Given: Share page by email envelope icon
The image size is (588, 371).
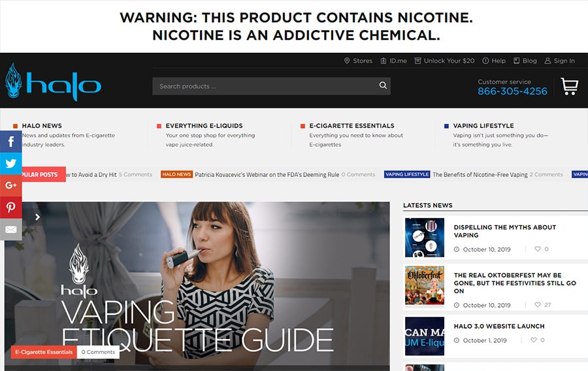Looking at the screenshot, I should pyautogui.click(x=10, y=229).
